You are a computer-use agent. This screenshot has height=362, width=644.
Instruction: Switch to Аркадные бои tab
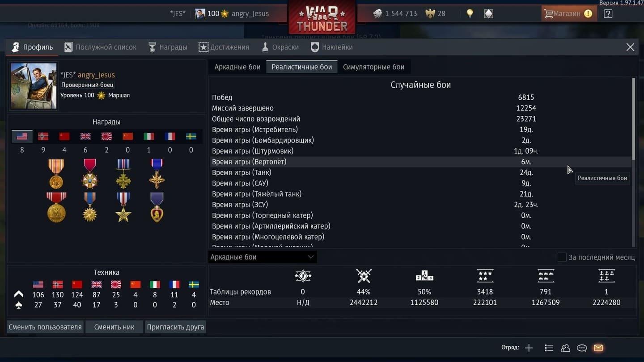tap(237, 67)
